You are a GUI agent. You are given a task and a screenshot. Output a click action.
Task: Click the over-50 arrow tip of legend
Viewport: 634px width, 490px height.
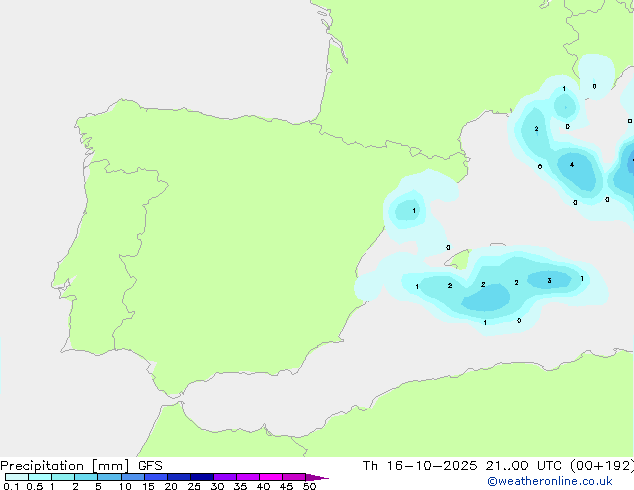point(317,477)
